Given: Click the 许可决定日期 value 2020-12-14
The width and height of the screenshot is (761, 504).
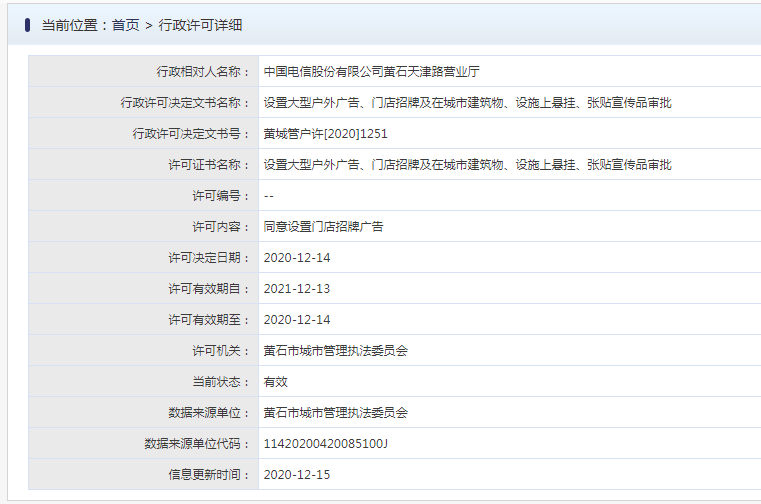Looking at the screenshot, I should (x=297, y=258).
